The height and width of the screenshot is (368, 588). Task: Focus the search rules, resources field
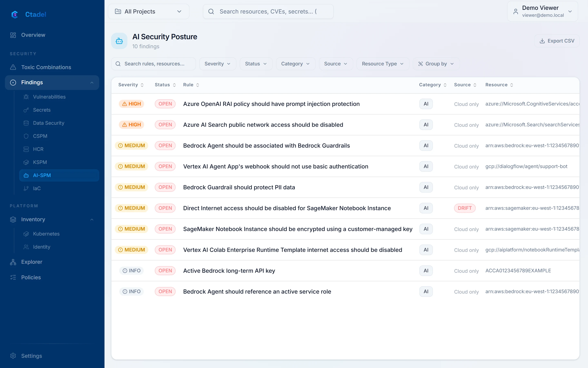click(154, 64)
